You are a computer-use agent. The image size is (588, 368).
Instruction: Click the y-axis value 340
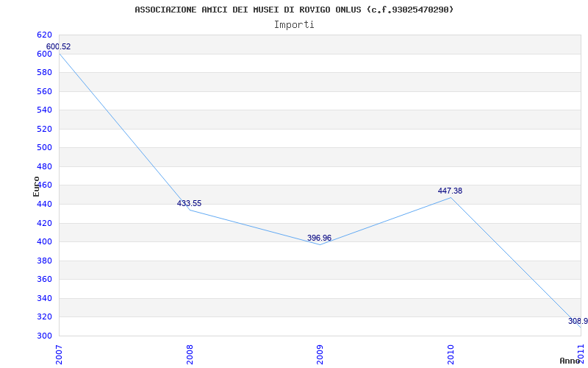[x=44, y=299]
